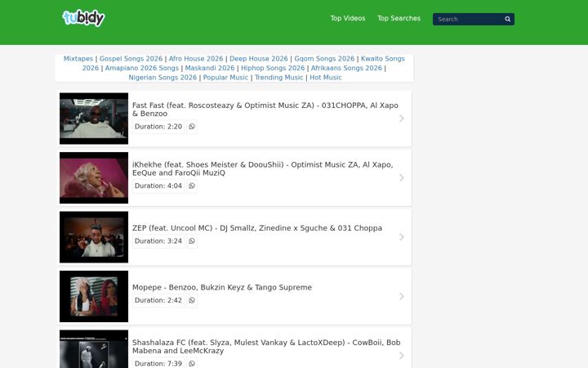
Task: Open Mixtapes link
Action: (78, 59)
